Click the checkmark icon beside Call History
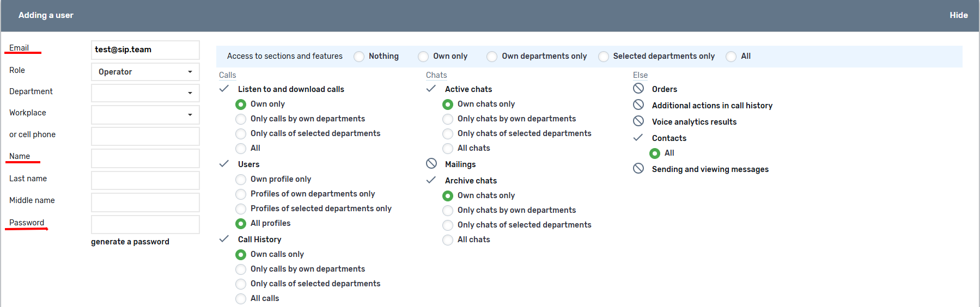 tap(224, 239)
